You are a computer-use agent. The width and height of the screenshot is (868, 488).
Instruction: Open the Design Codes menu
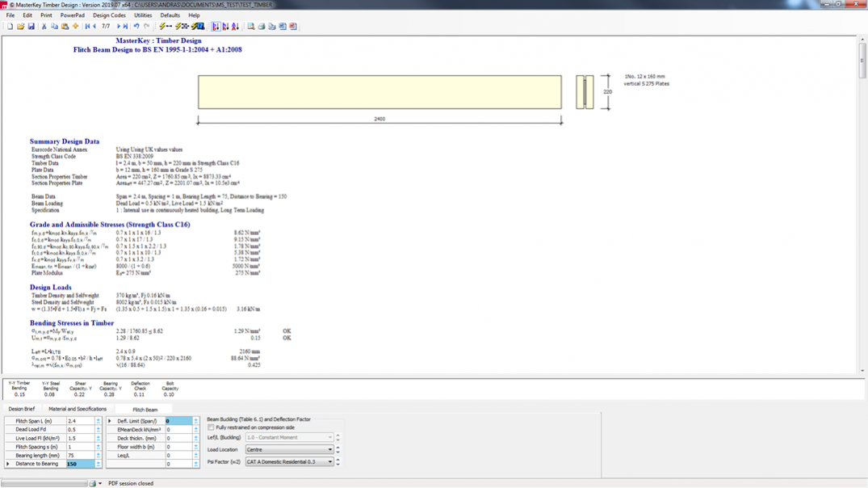pyautogui.click(x=109, y=15)
